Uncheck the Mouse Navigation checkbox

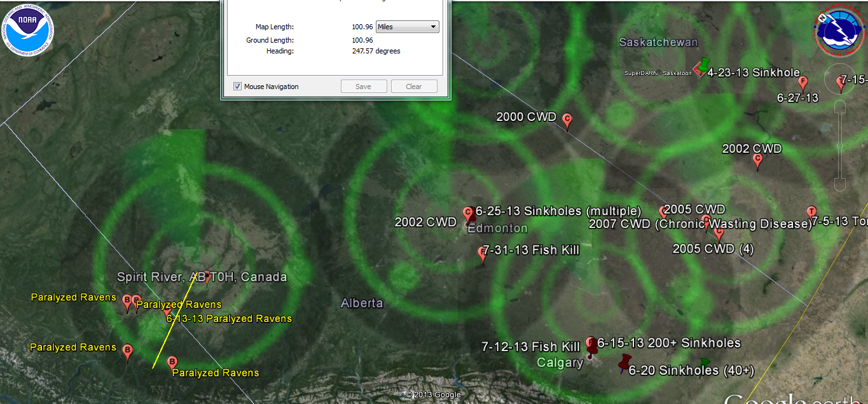(238, 87)
